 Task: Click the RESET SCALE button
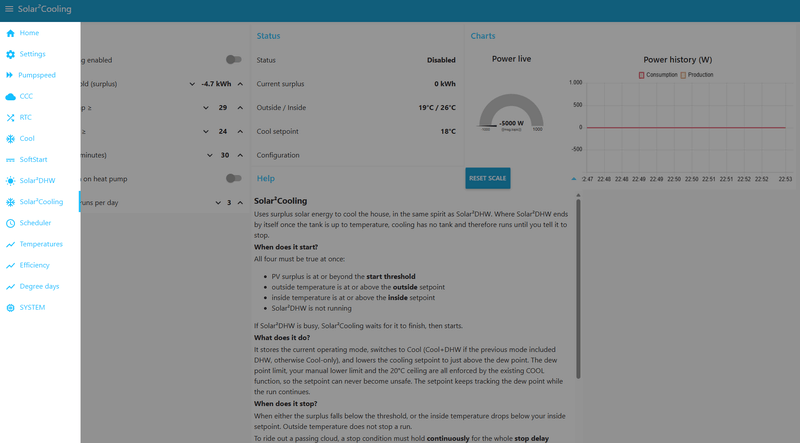tap(488, 178)
